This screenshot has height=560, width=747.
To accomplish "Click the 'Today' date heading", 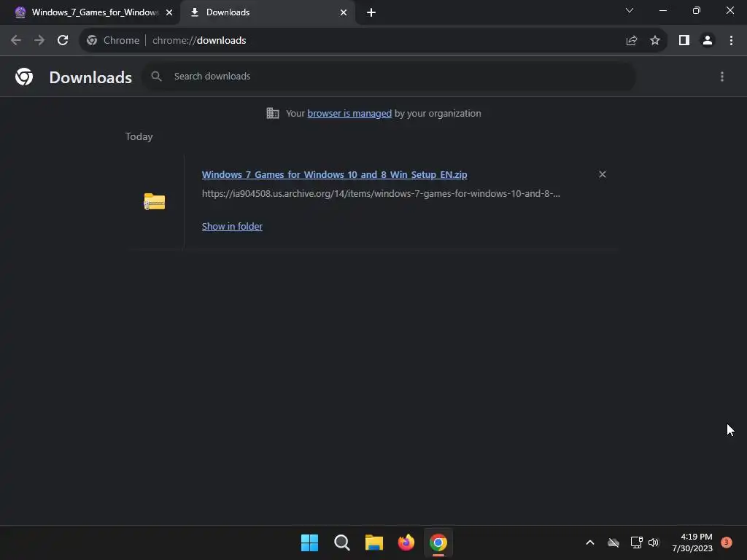I will click(139, 136).
